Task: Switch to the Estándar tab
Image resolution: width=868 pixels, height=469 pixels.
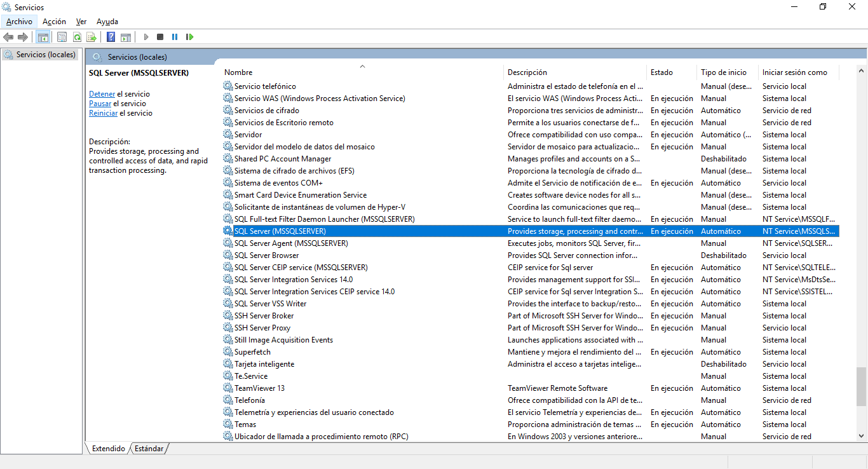Action: (x=149, y=449)
